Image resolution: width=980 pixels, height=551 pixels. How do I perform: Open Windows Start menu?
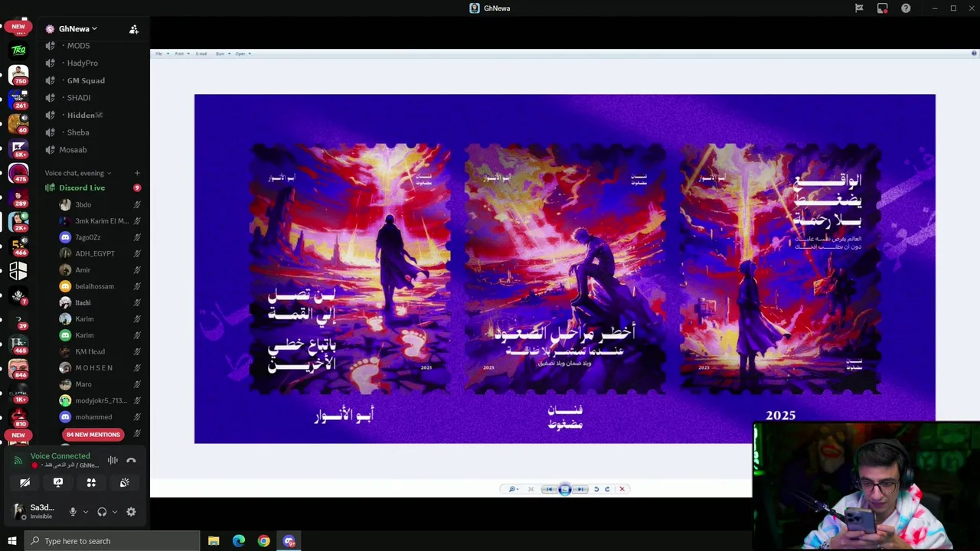(11, 541)
